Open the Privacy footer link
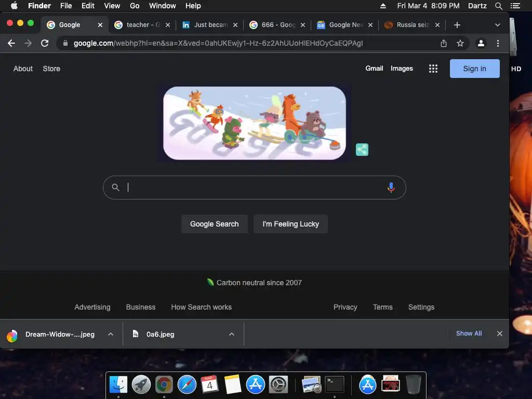532x399 pixels. coord(345,307)
